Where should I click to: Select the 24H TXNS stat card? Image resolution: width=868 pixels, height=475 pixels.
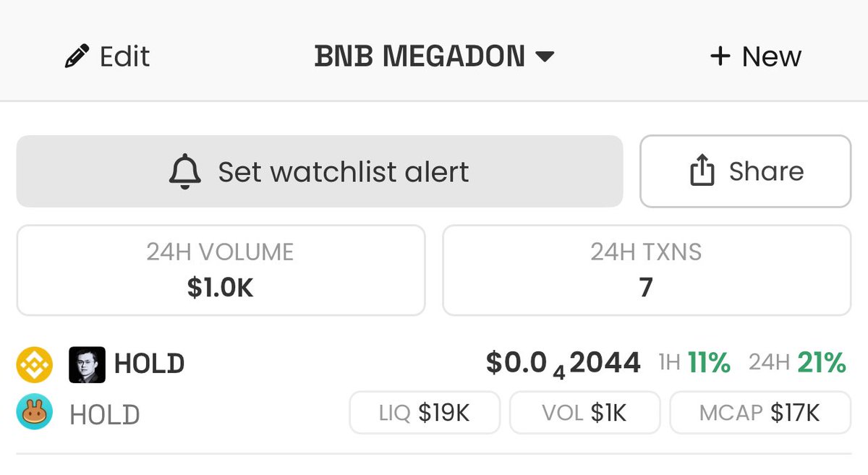pyautogui.click(x=647, y=270)
